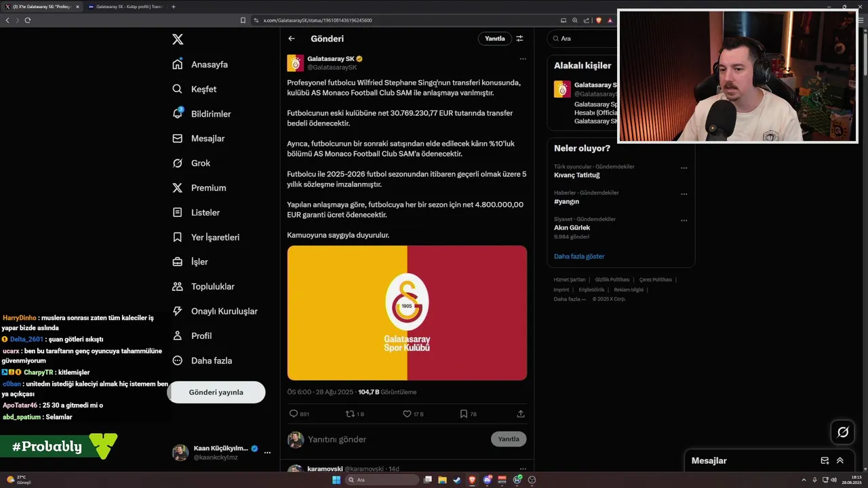Click the browser zoom magnifier icon
This screenshot has height=488, width=868.
575,20
